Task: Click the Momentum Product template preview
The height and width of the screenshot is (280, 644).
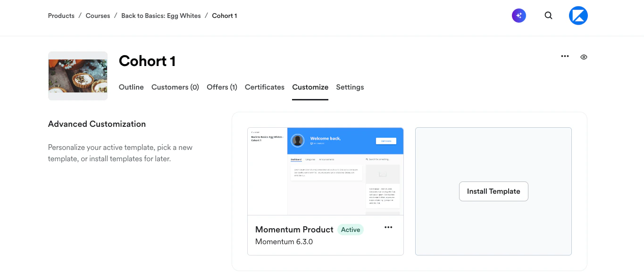Action: (325, 171)
